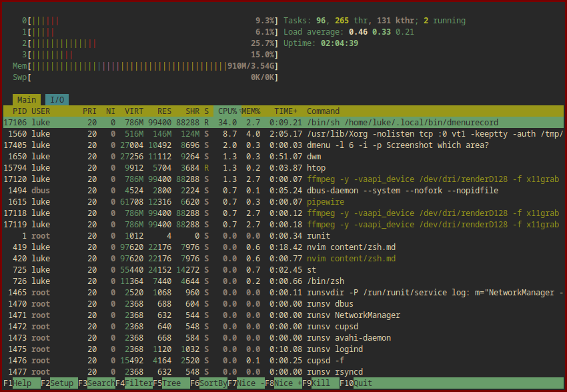Select the Main tab
This screenshot has height=392, width=567.
point(27,100)
